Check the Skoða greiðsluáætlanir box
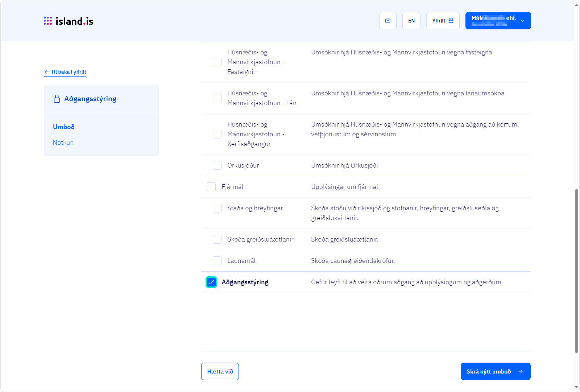Screen dimensions: 580x392 [x=217, y=239]
